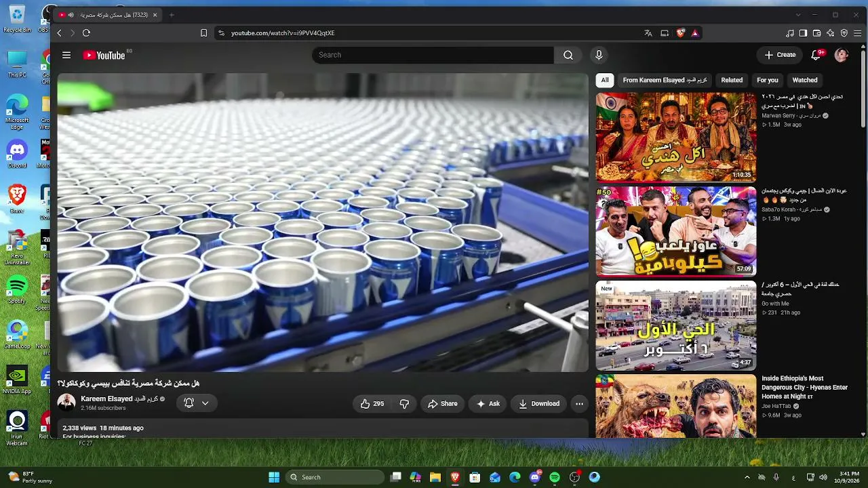The height and width of the screenshot is (488, 868).
Task: Open Brave Rewards triangle icon
Action: pos(695,33)
